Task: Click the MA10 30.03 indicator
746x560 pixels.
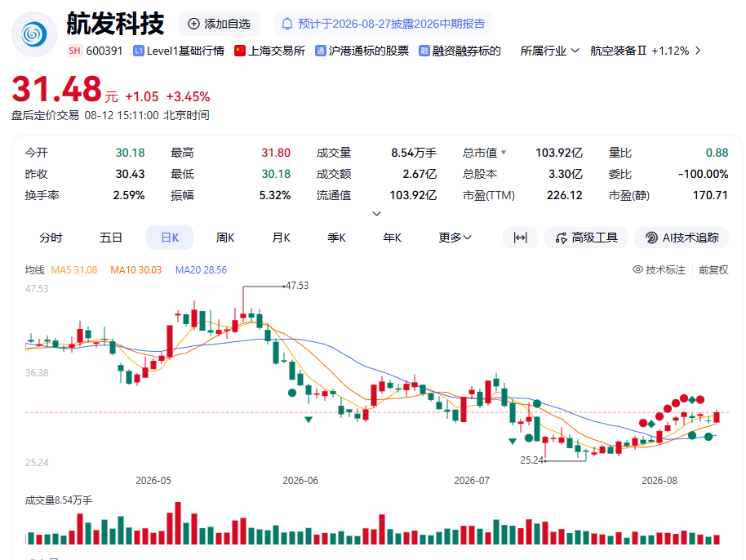Action: coord(136,269)
